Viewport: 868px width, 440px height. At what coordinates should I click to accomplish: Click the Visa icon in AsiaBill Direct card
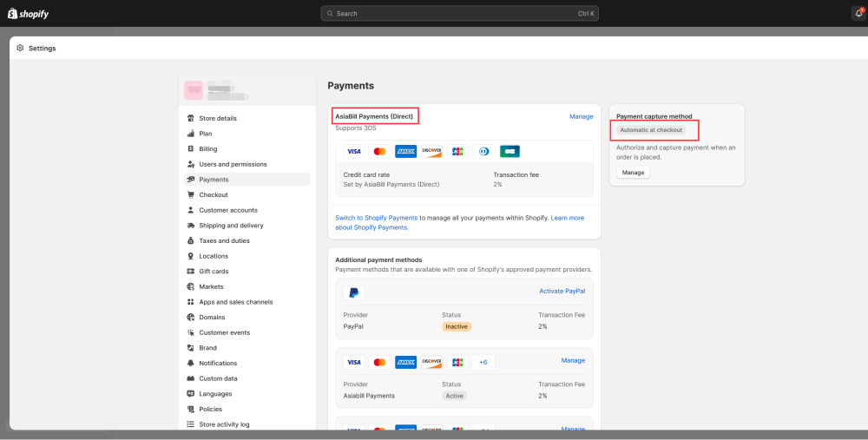point(354,151)
